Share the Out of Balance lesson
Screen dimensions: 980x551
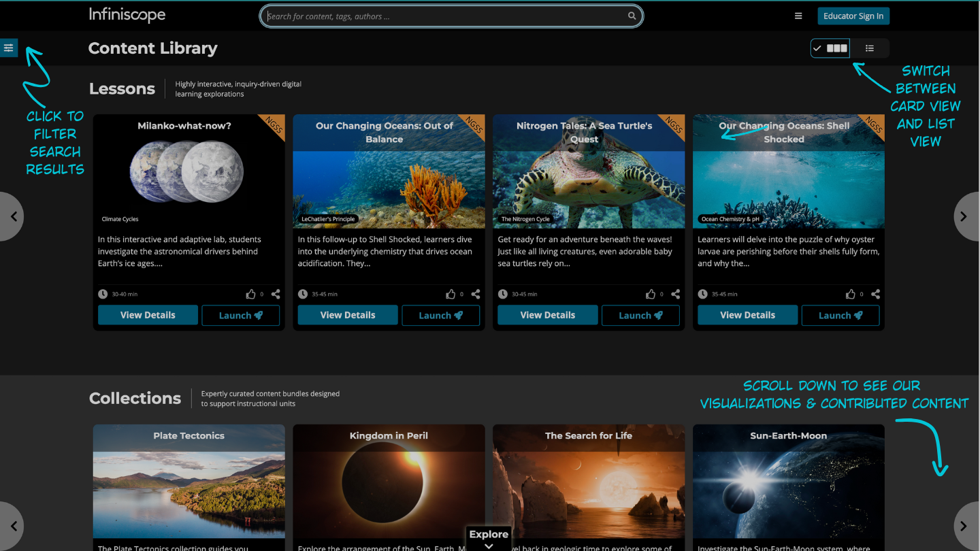[x=476, y=295]
